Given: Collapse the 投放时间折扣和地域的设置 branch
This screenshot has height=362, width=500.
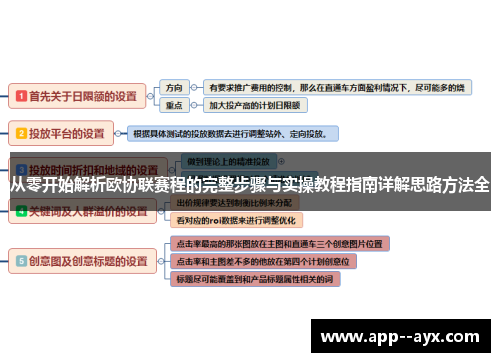Looking at the screenshot, I should (172, 170).
